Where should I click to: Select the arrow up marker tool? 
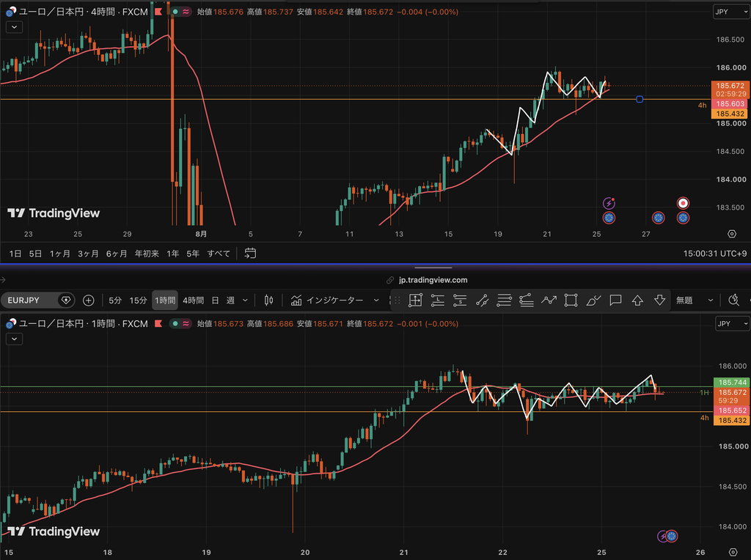637,300
